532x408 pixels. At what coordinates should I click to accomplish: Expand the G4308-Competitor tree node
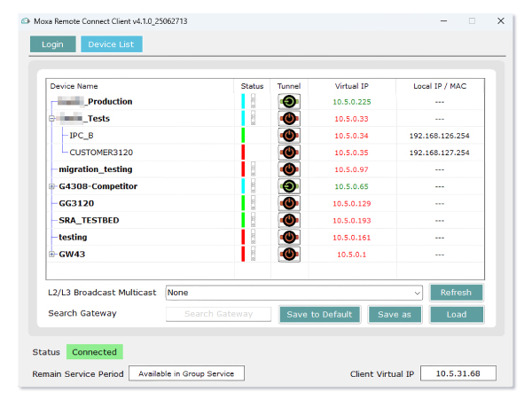coord(52,186)
